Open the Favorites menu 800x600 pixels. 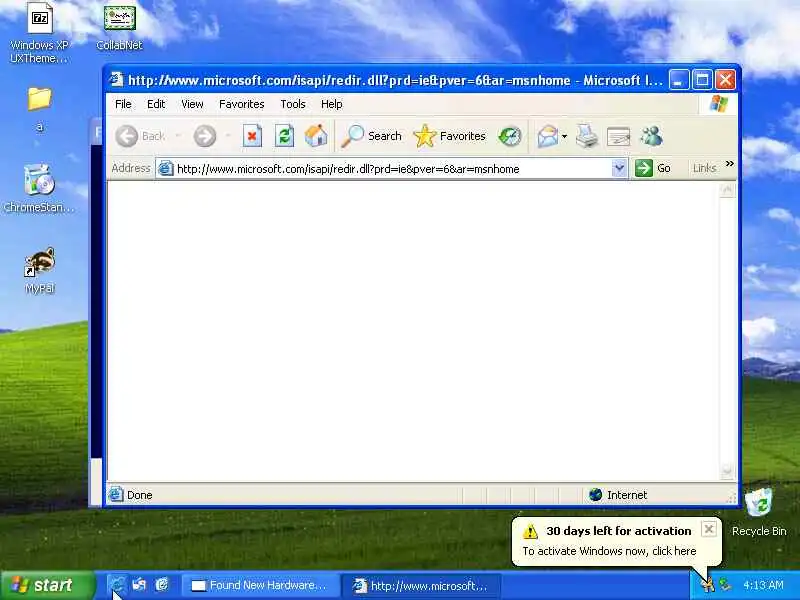tap(242, 104)
